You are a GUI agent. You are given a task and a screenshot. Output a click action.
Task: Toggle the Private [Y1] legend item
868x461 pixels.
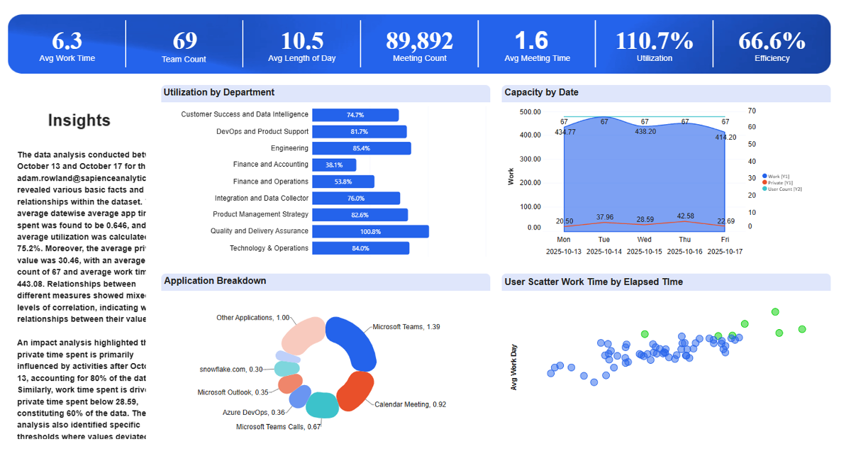tap(780, 183)
